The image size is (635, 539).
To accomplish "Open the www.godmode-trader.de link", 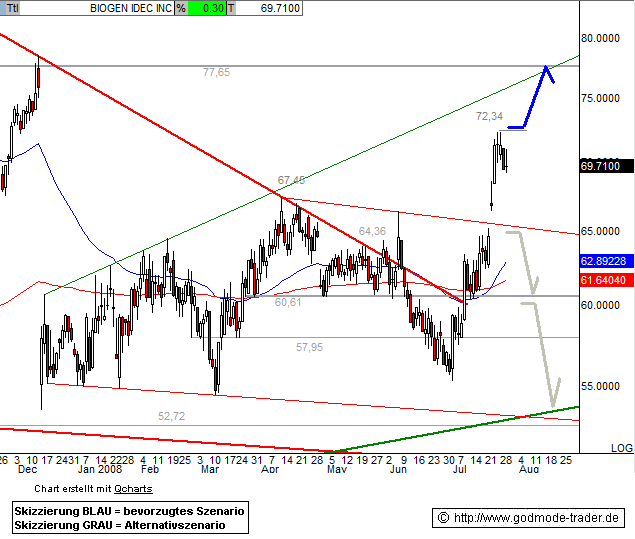I will tap(537, 517).
